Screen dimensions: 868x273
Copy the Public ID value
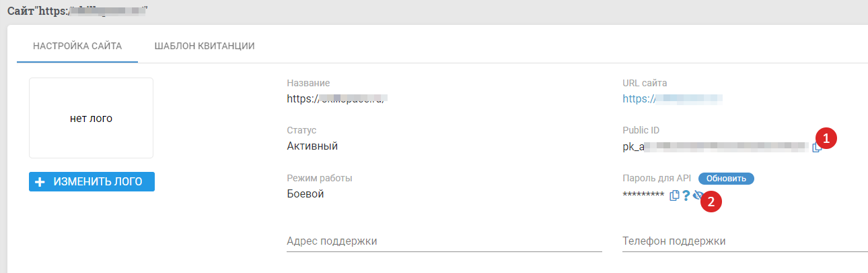[x=816, y=147]
